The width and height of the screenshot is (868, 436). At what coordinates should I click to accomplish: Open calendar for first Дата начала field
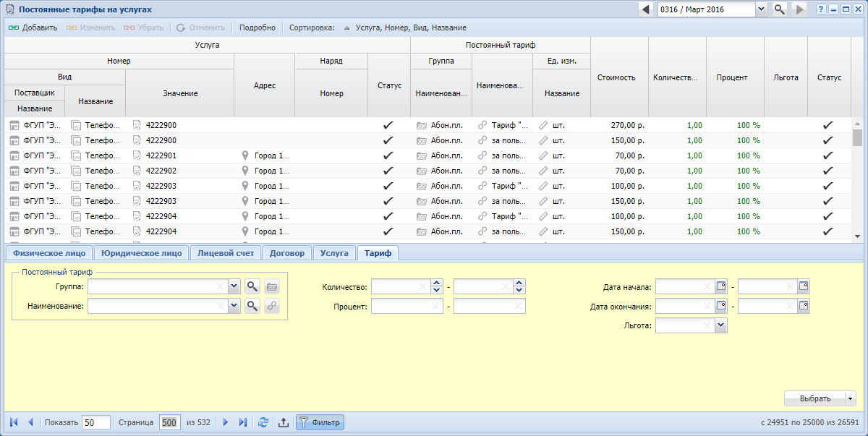pyautogui.click(x=721, y=287)
